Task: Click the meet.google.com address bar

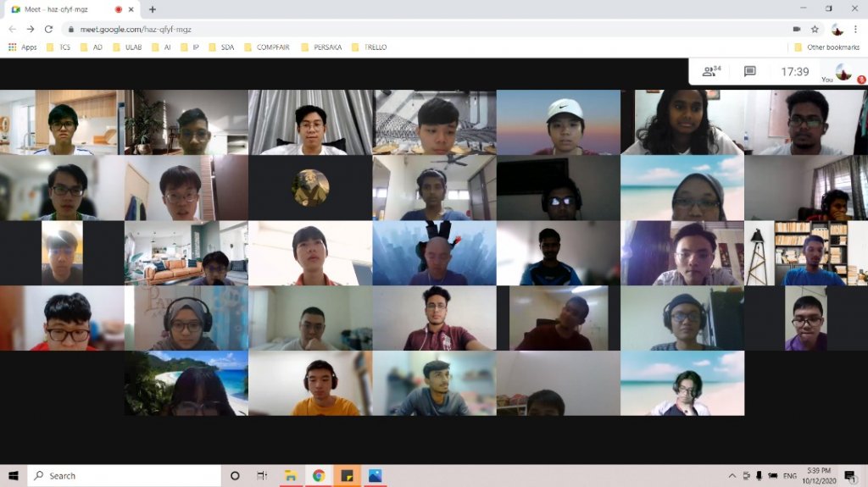Action: 339,29
